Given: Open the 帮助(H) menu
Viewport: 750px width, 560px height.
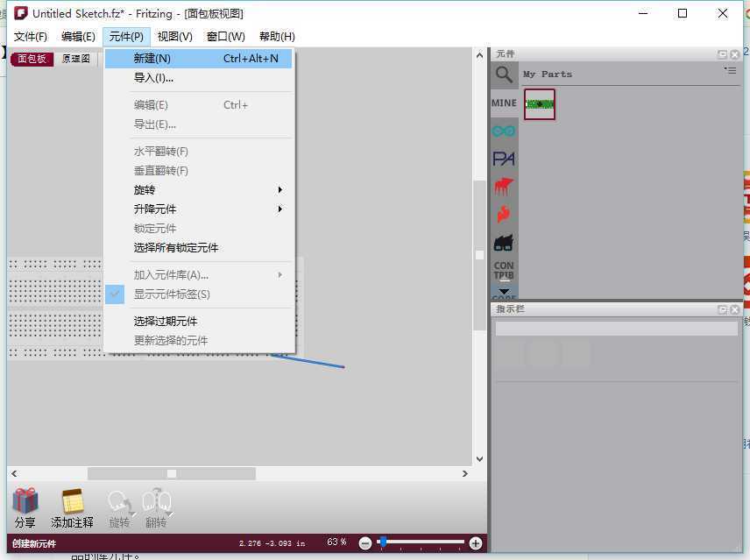Looking at the screenshot, I should 277,37.
